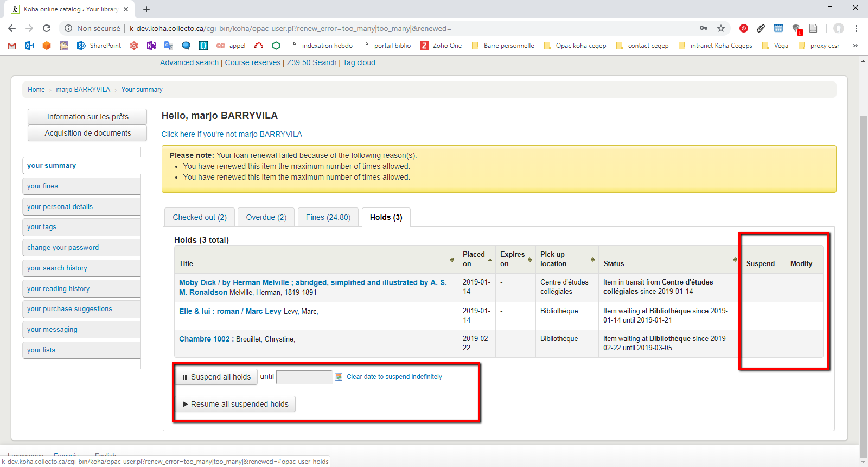This screenshot has height=467, width=868.
Task: Open the Fines (24.80) tab
Action: pos(328,217)
